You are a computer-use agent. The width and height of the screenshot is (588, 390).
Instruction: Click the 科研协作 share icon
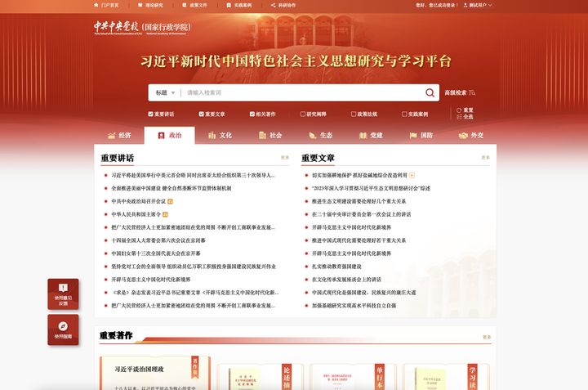point(273,5)
